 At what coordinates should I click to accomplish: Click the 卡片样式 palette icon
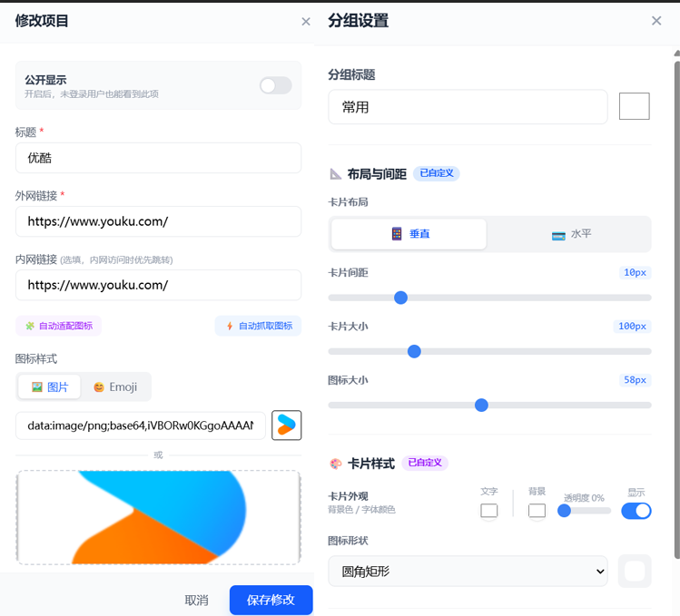(336, 464)
